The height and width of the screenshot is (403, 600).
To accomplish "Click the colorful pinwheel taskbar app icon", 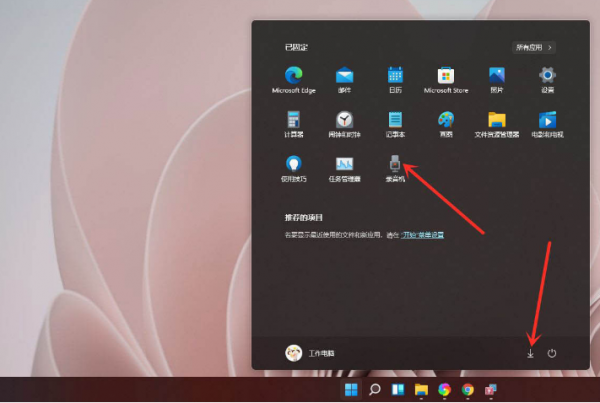I will [444, 390].
